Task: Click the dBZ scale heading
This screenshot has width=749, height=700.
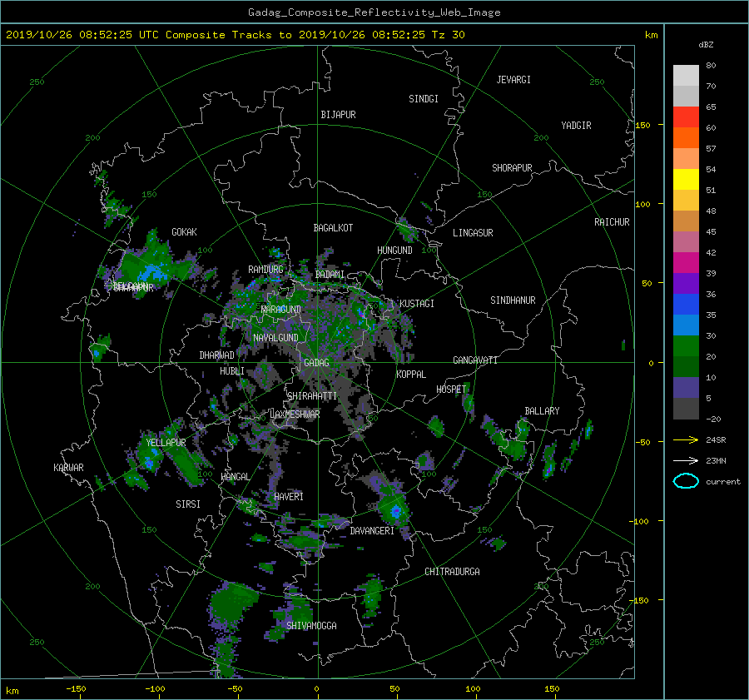Action: click(706, 45)
